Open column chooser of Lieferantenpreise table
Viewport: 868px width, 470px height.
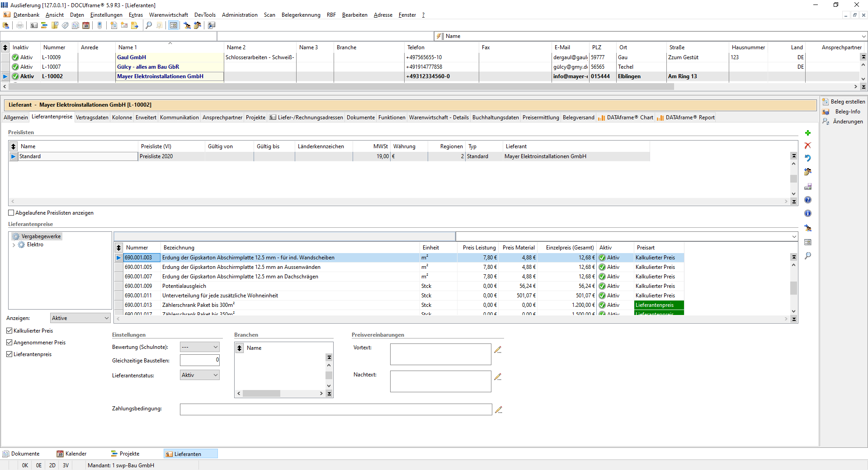point(119,248)
